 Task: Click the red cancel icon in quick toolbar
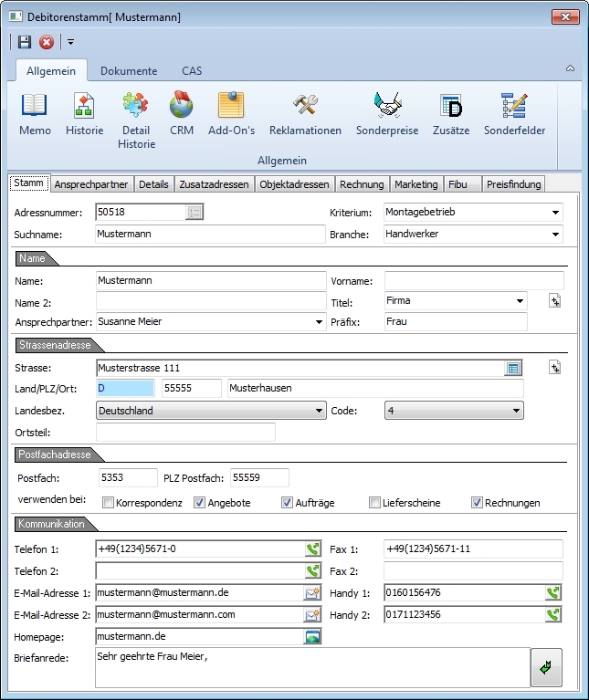point(47,42)
